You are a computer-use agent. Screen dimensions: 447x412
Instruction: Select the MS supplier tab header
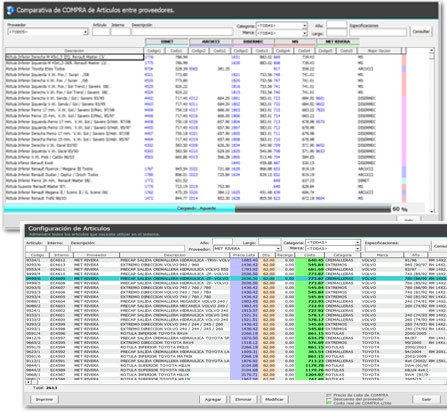click(x=295, y=42)
